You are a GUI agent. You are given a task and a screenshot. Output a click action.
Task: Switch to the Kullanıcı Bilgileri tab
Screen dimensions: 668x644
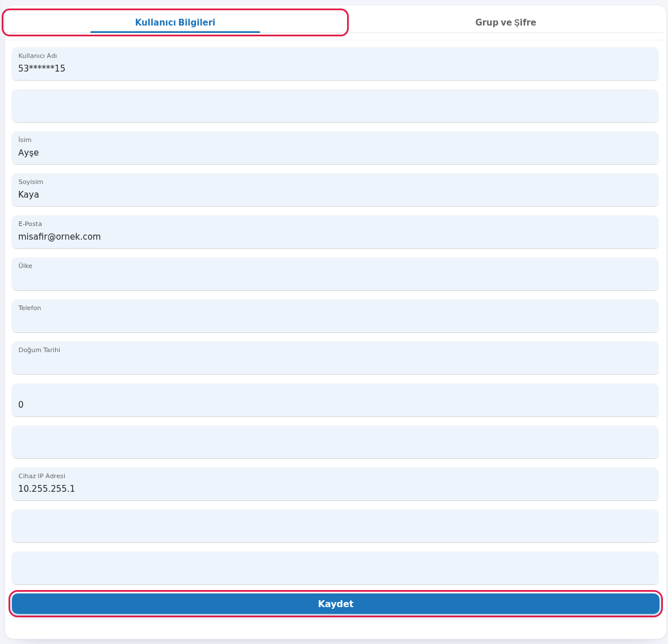[x=175, y=23]
